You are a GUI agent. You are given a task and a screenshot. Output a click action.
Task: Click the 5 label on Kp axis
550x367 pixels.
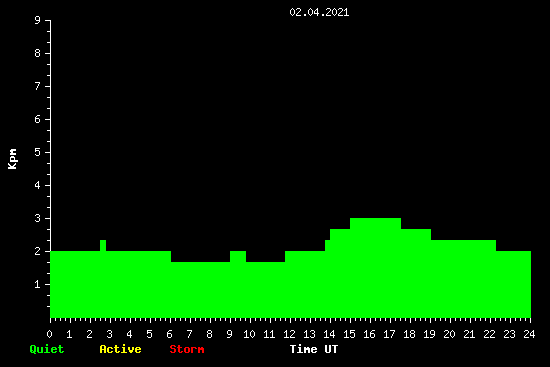pyautogui.click(x=38, y=152)
